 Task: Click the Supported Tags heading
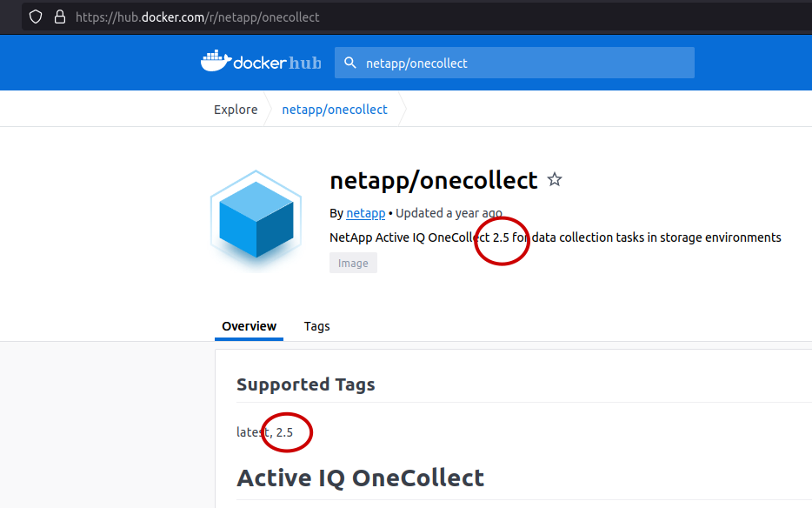coord(306,384)
